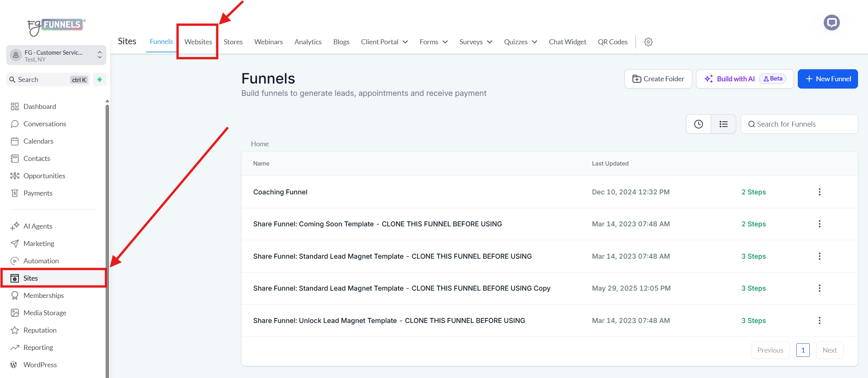
Task: Switch to the Websites tab
Action: tap(198, 42)
